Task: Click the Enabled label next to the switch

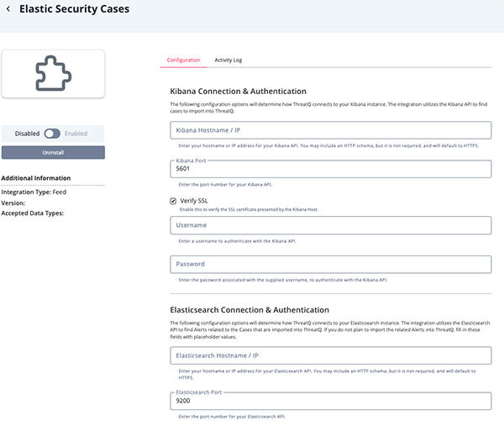Action: pyautogui.click(x=76, y=133)
